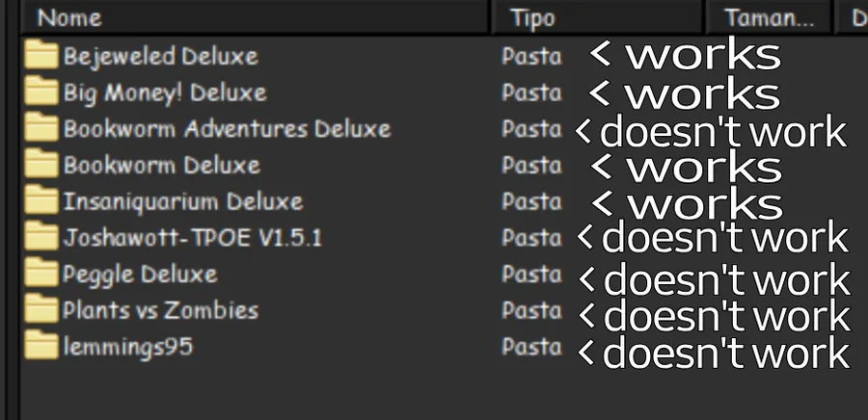Click the Bejeweled Deluxe folder icon
This screenshot has width=868, height=420.
[x=41, y=55]
